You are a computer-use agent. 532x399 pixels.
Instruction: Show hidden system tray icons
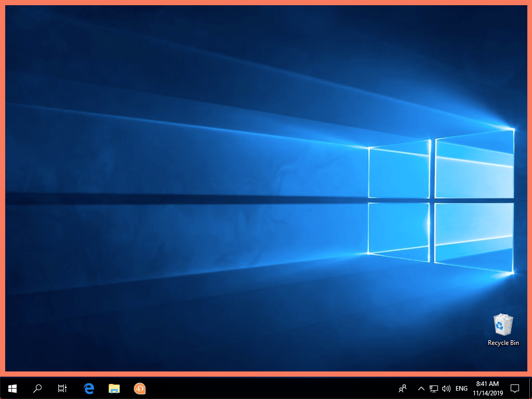click(421, 389)
